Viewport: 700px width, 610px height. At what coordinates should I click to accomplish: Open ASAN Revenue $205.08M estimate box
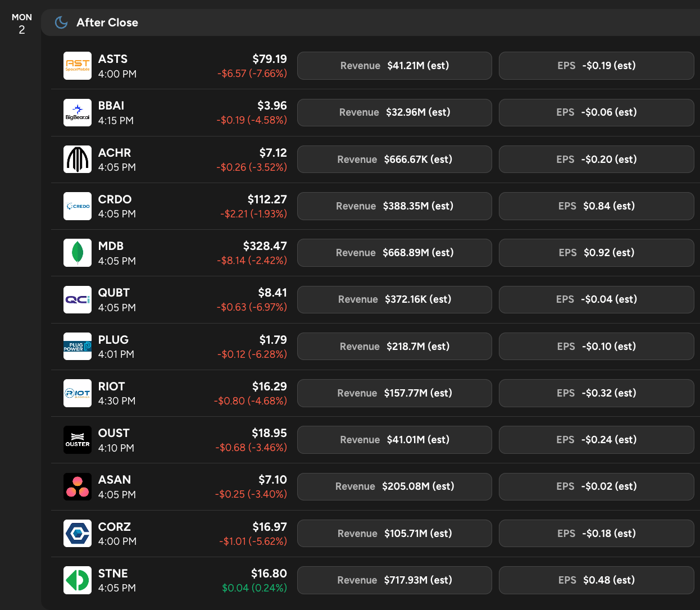[x=394, y=486]
